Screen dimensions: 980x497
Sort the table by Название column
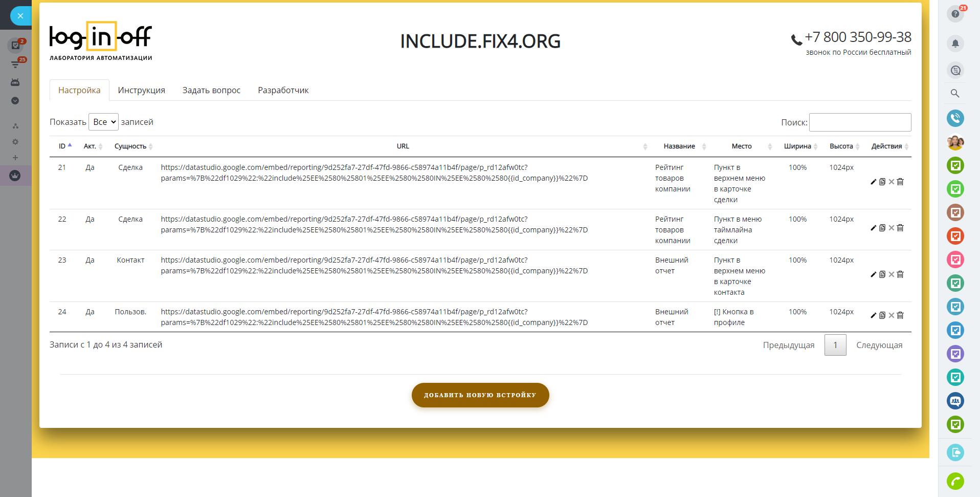(679, 146)
